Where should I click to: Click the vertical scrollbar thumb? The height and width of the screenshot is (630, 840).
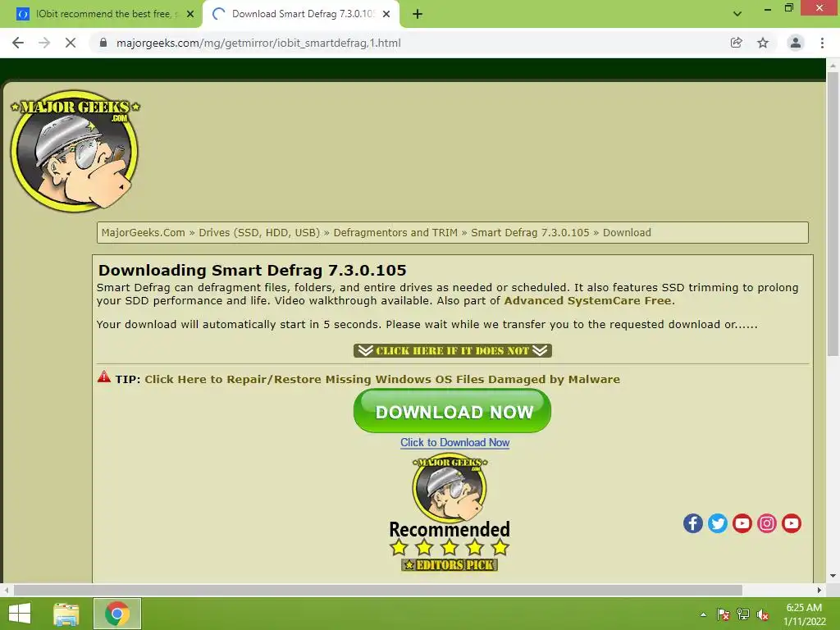pyautogui.click(x=833, y=213)
